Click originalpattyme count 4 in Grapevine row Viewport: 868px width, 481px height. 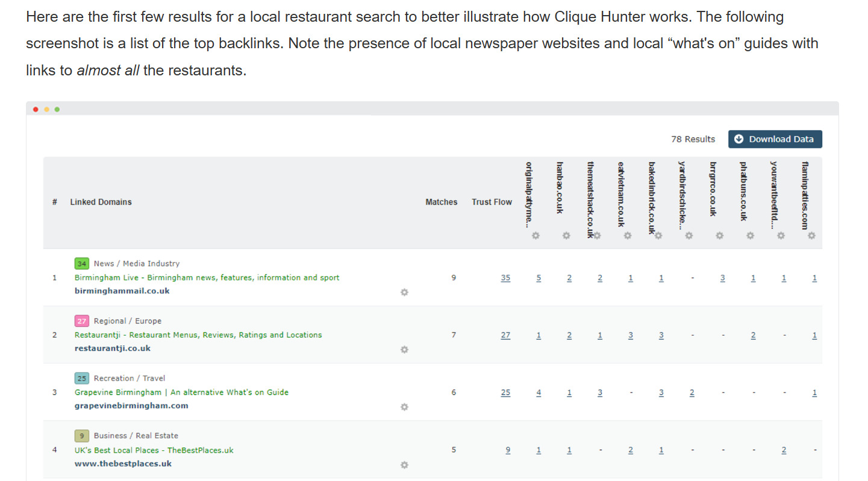coord(539,392)
